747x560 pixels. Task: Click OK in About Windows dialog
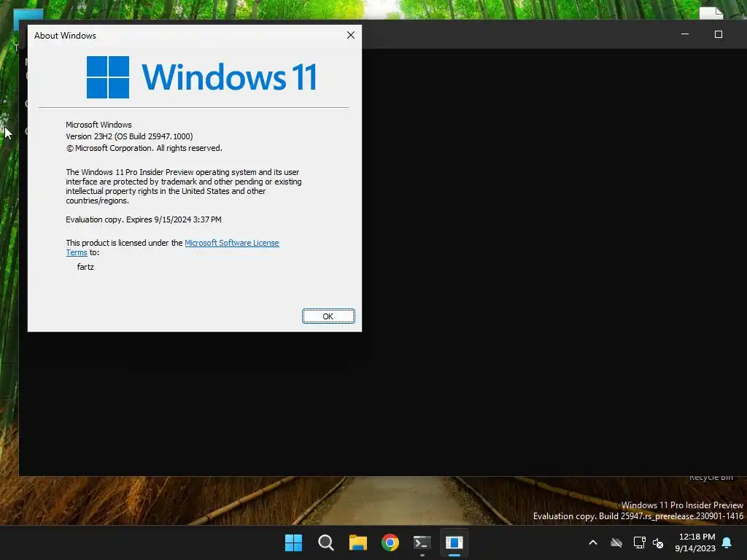[x=328, y=316]
